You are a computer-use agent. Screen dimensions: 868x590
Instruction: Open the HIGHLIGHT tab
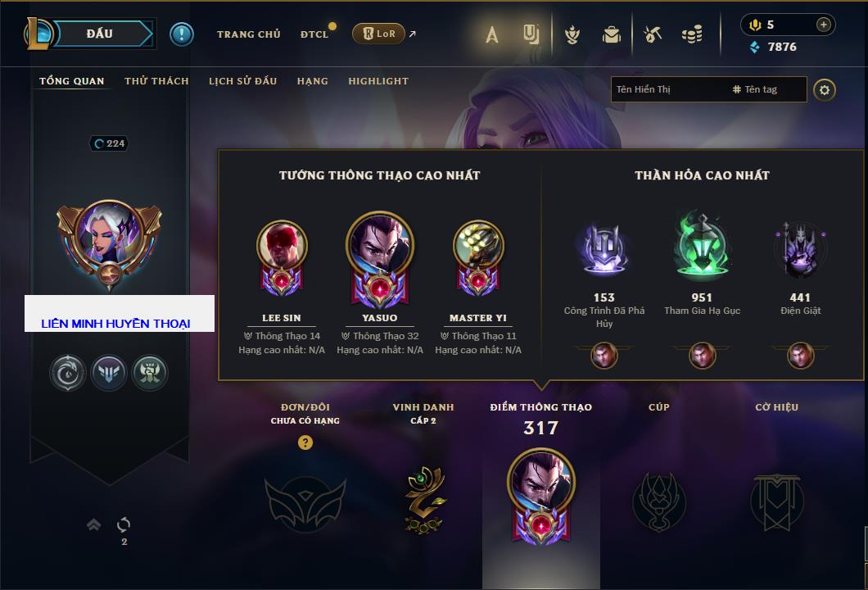(x=378, y=81)
